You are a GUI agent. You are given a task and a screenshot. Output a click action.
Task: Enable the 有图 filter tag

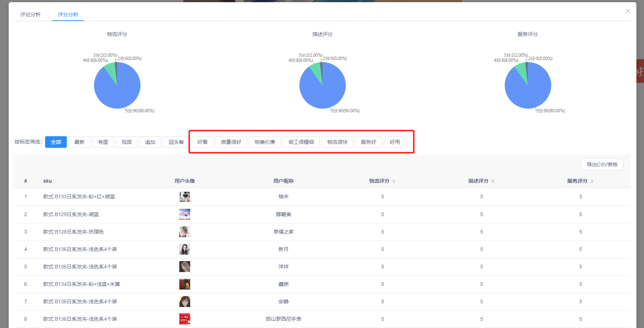103,142
